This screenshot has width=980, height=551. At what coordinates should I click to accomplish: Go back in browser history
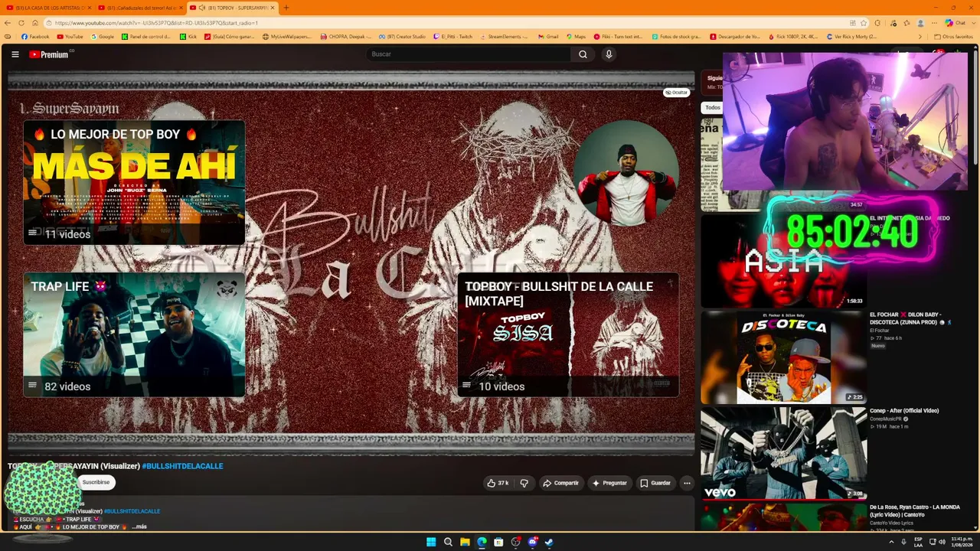8,23
